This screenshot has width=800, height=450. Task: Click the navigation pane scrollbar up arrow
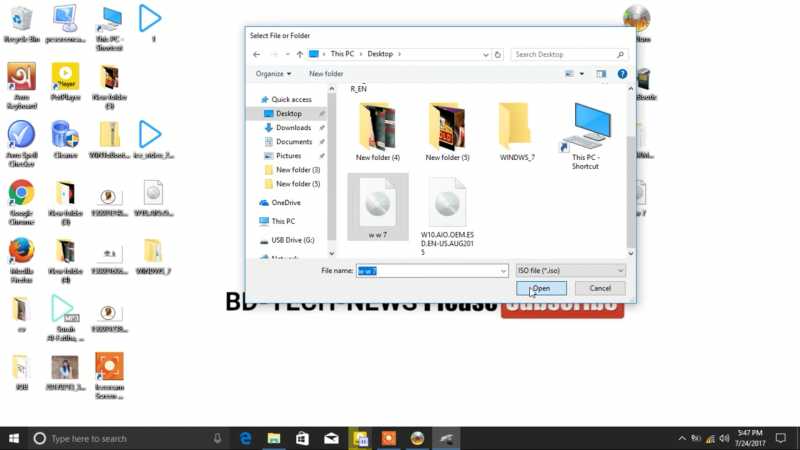332,89
